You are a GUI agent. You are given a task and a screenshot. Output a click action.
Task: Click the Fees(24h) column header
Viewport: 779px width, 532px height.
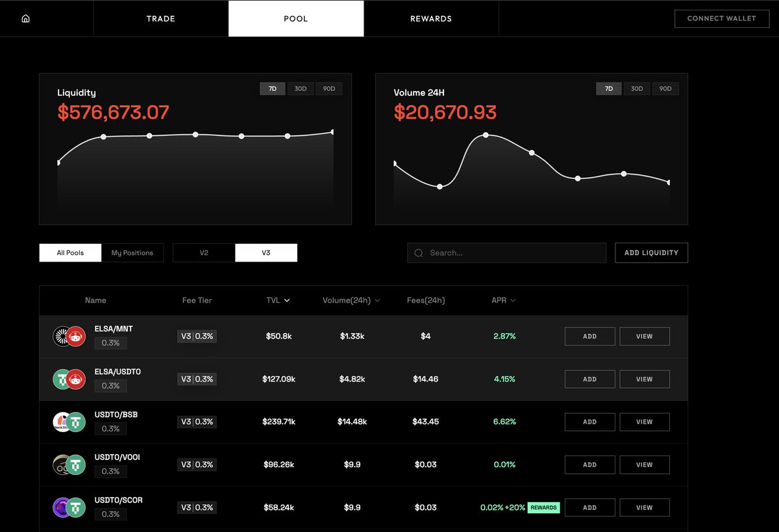[425, 300]
